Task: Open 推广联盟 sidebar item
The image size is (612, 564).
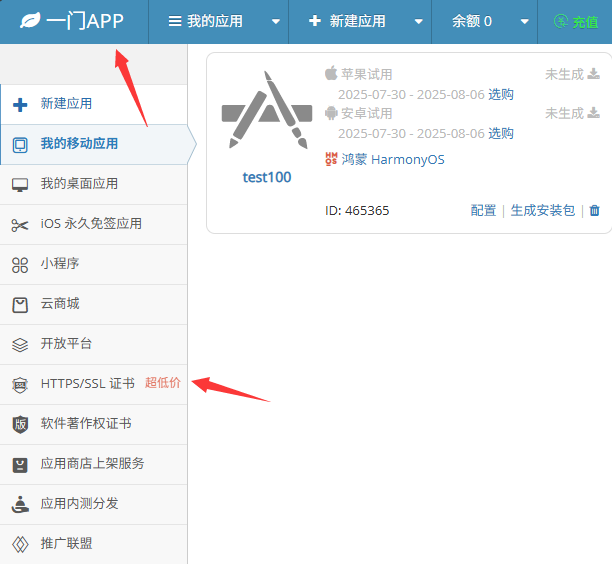Action: point(94,544)
